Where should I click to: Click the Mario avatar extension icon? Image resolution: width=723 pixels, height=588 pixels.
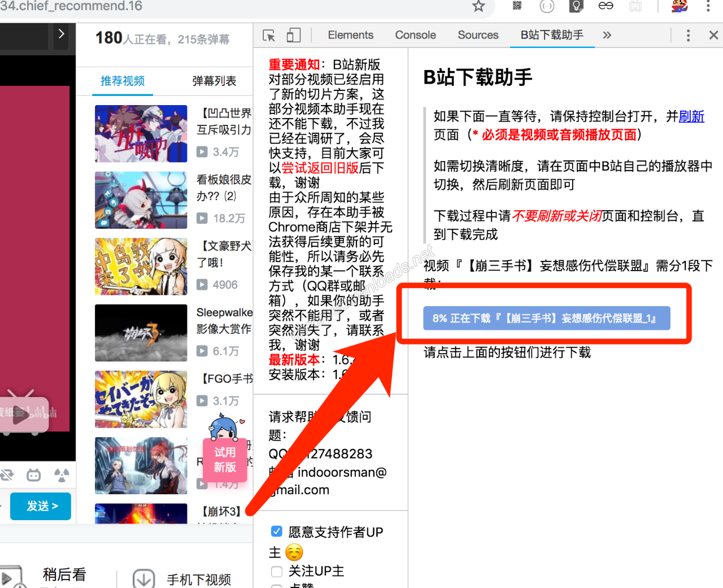[x=680, y=6]
